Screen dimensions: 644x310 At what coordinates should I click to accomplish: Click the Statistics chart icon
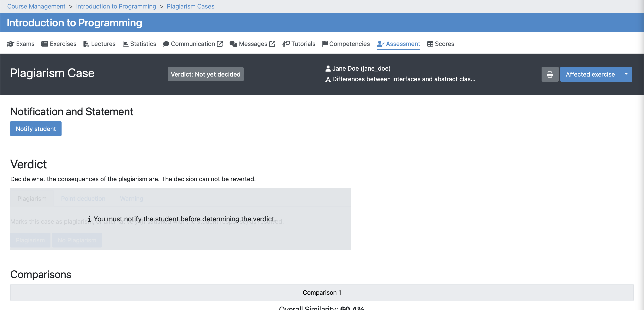[x=125, y=44]
